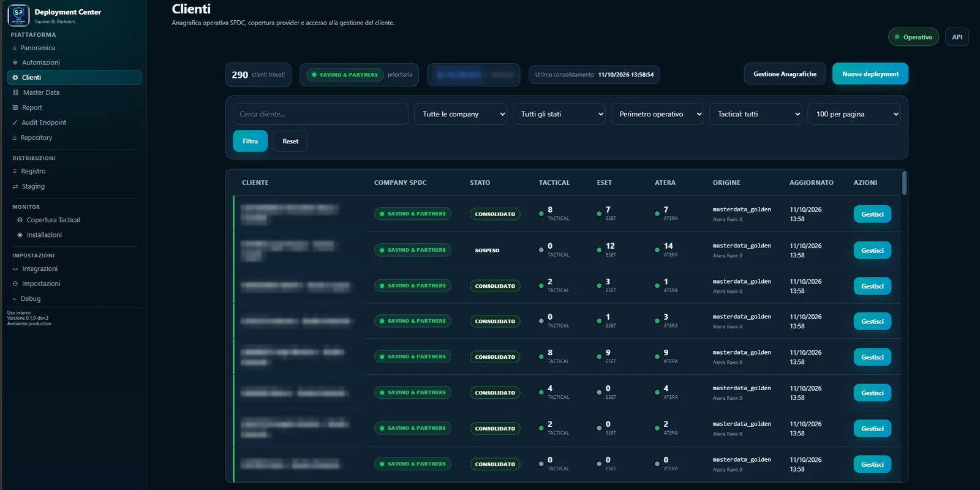Click the Filtra button

(x=250, y=141)
